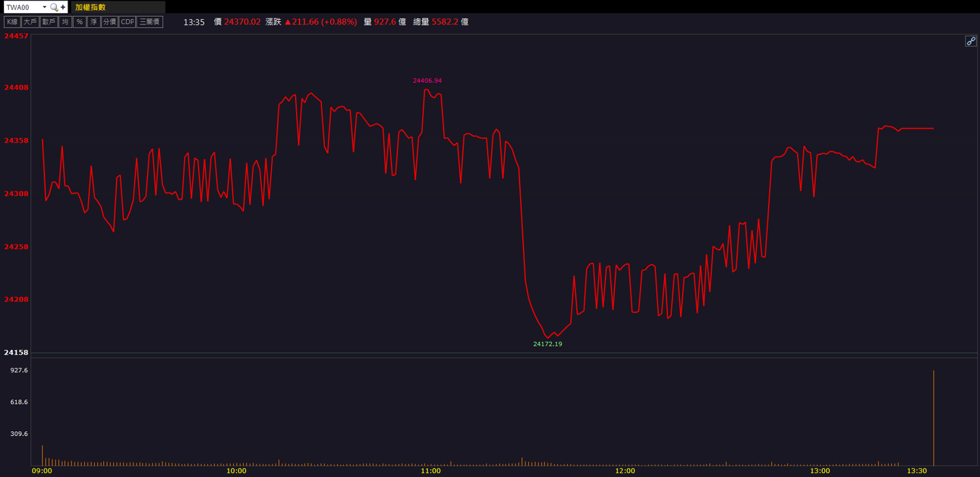Open the TWA00 symbol dropdown arrow
This screenshot has height=477, width=980.
point(44,7)
